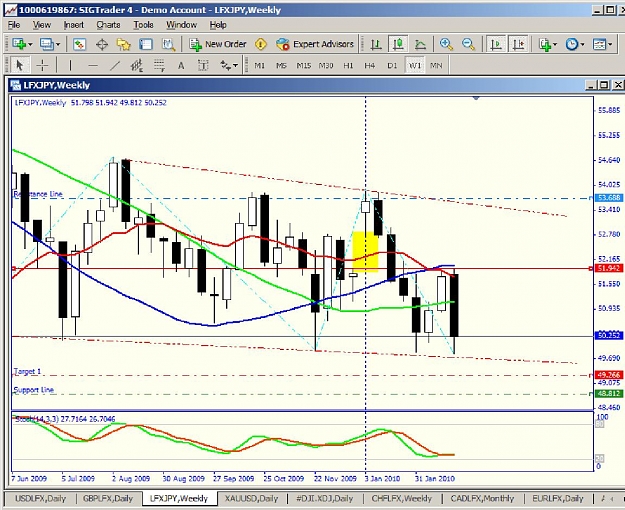625x510 pixels.
Task: Switch to USDLFX,Daily chart tab
Action: click(40, 498)
